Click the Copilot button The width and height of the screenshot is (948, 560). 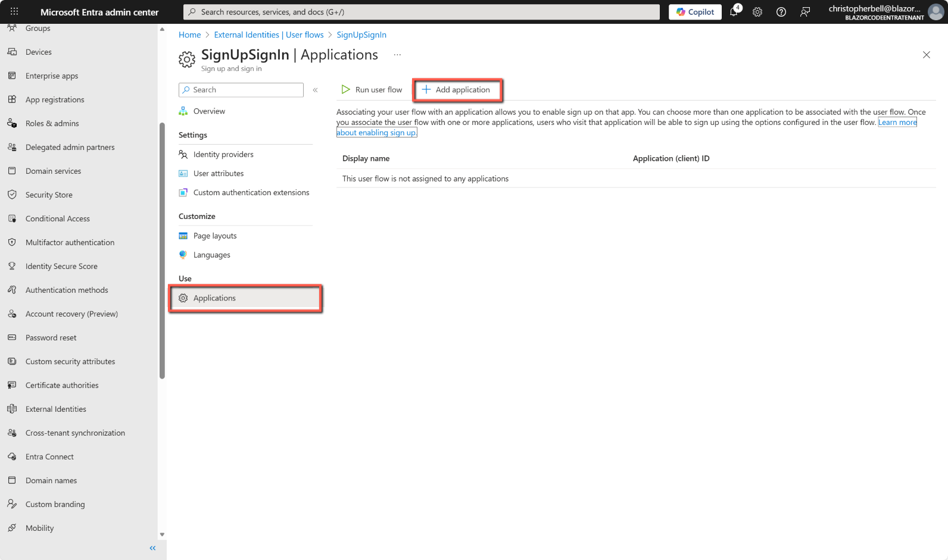pos(695,12)
